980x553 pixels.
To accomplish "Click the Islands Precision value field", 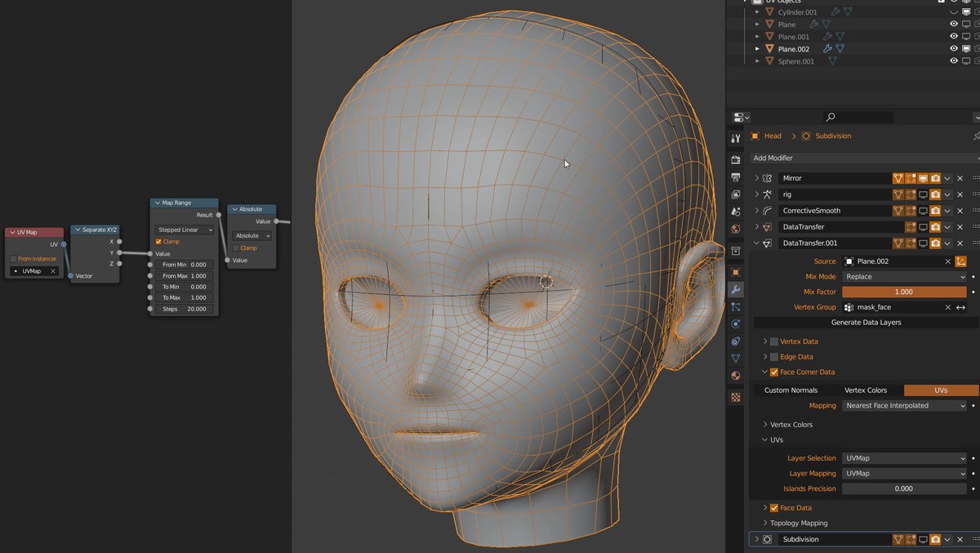I will pyautogui.click(x=904, y=488).
